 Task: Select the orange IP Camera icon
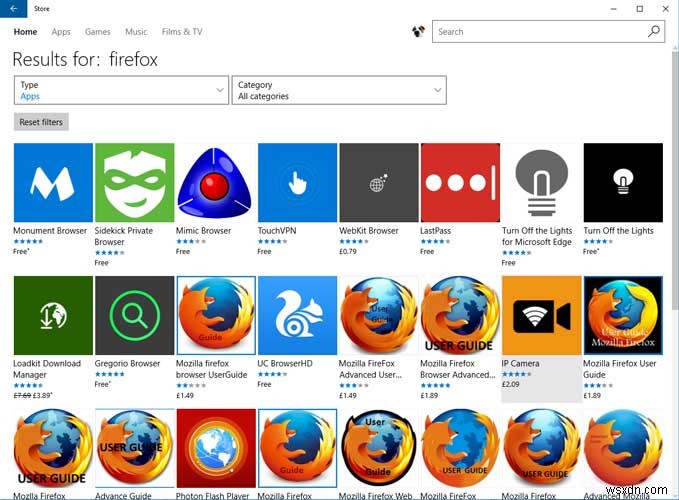pyautogui.click(x=542, y=316)
